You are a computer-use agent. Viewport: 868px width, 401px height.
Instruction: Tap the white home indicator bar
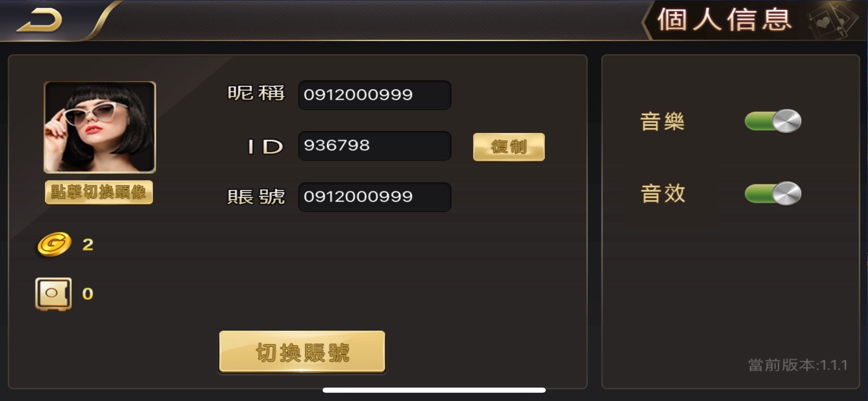[434, 390]
